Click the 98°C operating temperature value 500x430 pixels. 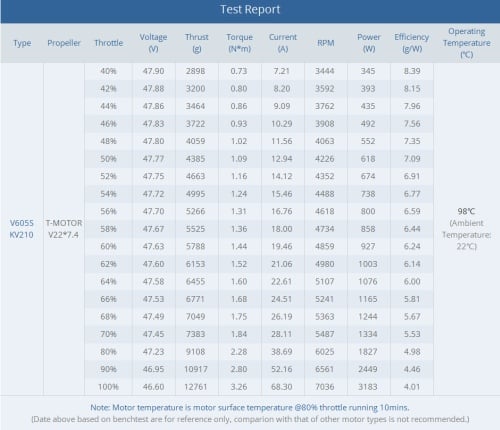(466, 211)
